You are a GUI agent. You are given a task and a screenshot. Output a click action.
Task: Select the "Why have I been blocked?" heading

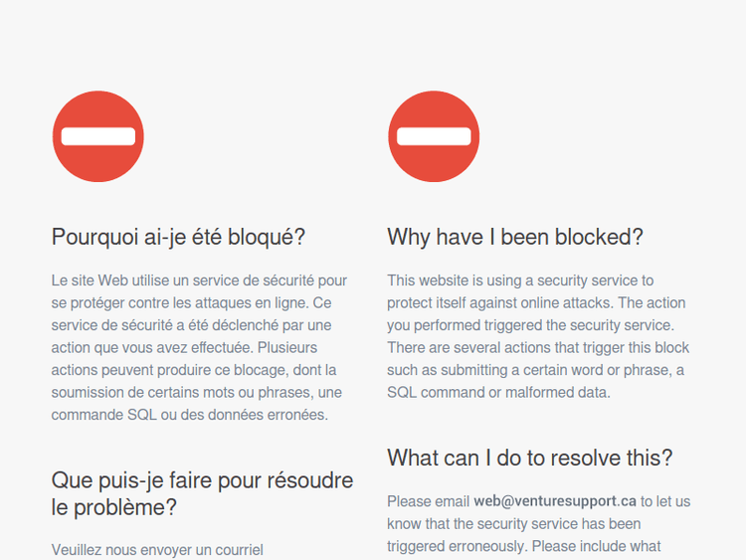point(515,237)
